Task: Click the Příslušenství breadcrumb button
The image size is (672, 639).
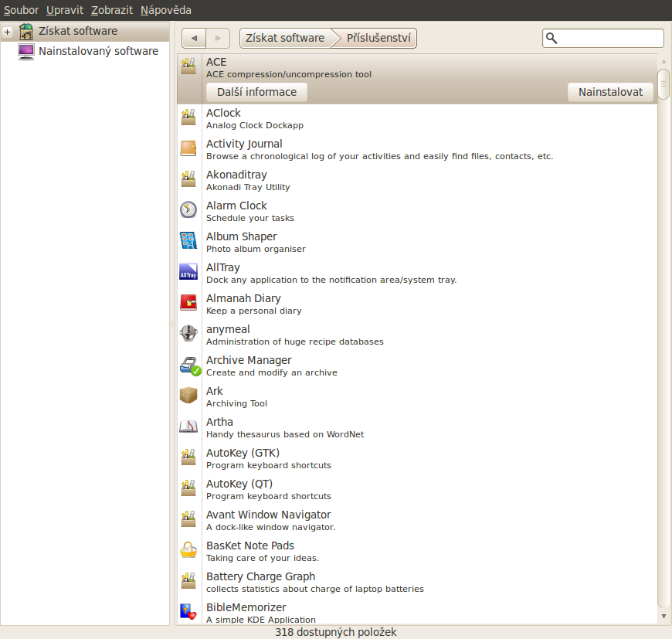Action: [x=378, y=38]
